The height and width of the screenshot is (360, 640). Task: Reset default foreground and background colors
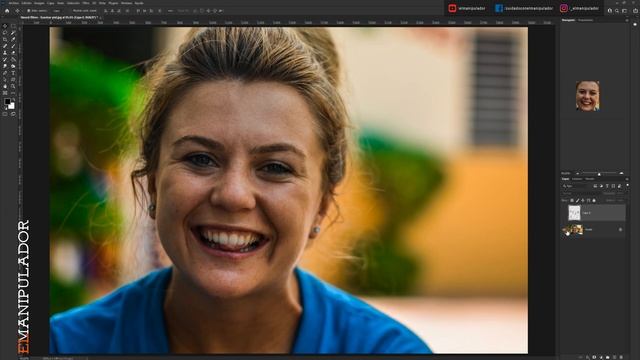[x=5, y=109]
